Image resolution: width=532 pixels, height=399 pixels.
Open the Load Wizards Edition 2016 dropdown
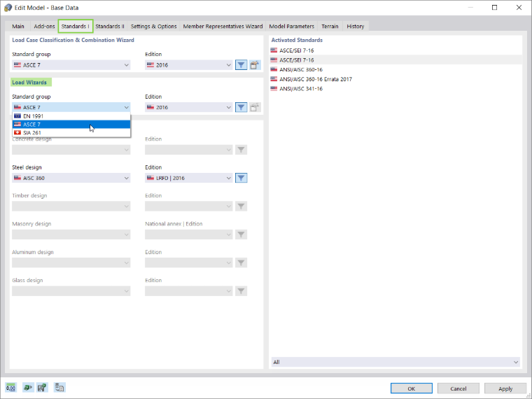[x=188, y=107]
